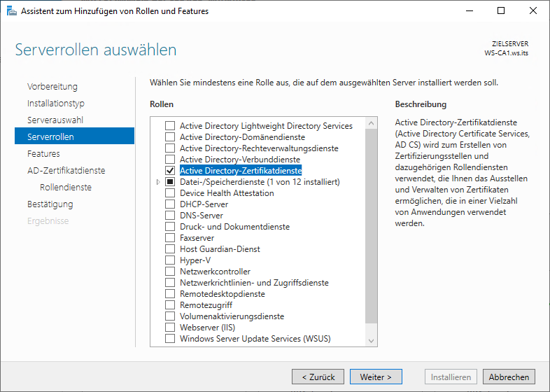The height and width of the screenshot is (392, 550).
Task: Select the Active Directory-Zertifikatdienste row label
Action: click(x=241, y=171)
